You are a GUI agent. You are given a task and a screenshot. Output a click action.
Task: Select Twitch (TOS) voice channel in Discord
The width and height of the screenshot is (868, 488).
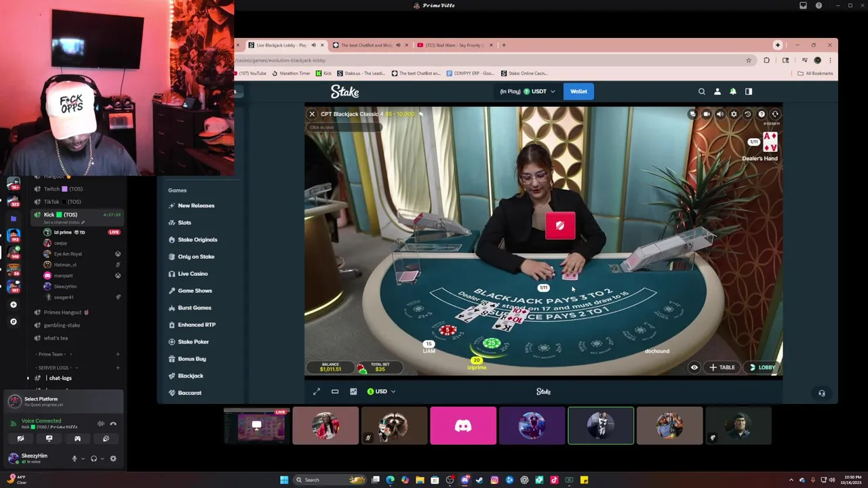(62, 189)
